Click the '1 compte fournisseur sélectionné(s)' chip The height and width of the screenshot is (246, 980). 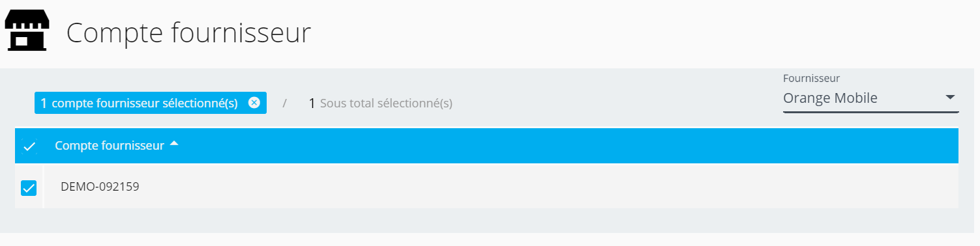tap(151, 103)
